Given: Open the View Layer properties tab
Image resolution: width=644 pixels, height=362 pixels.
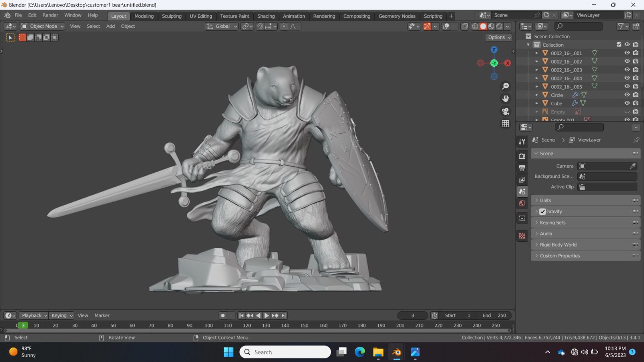Looking at the screenshot, I should click(x=522, y=179).
